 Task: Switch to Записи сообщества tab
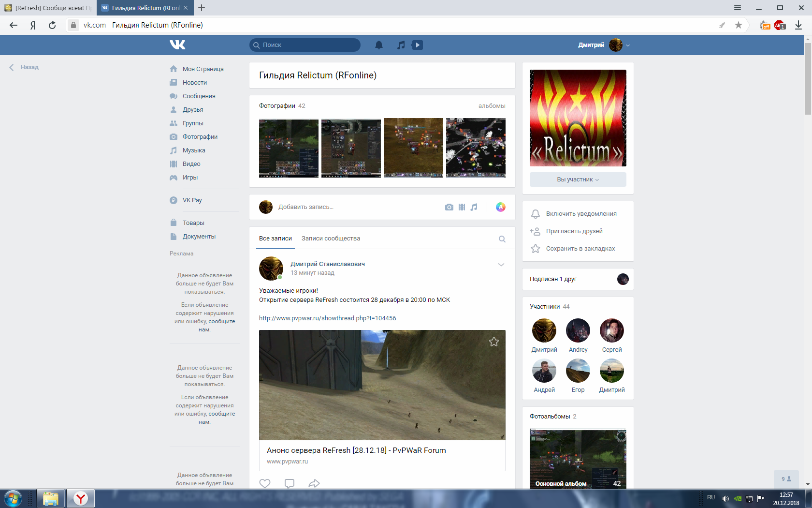[331, 239]
